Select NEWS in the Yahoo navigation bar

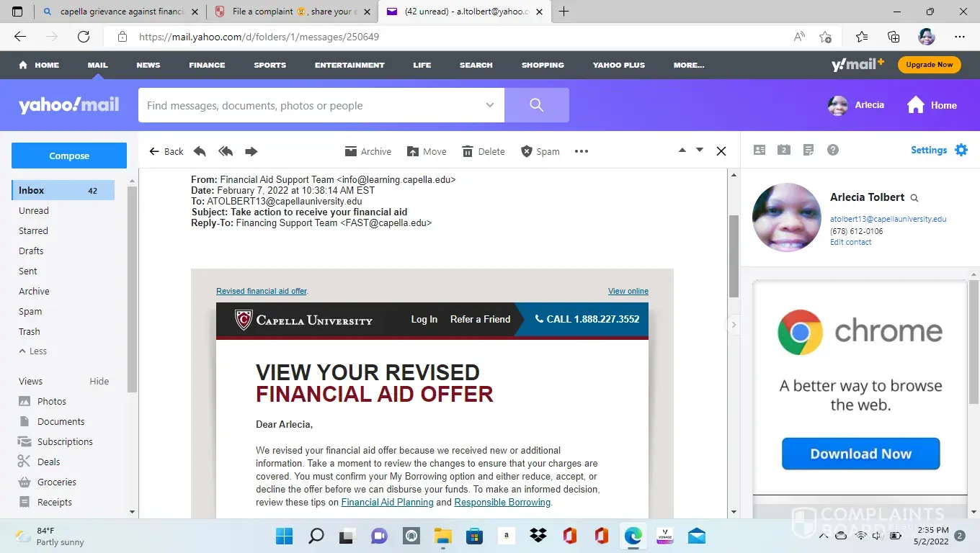148,65
